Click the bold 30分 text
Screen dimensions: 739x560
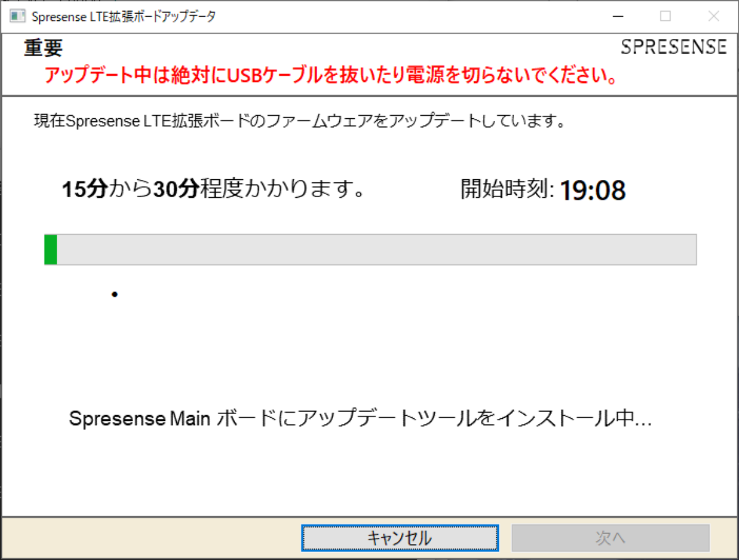coord(176,190)
